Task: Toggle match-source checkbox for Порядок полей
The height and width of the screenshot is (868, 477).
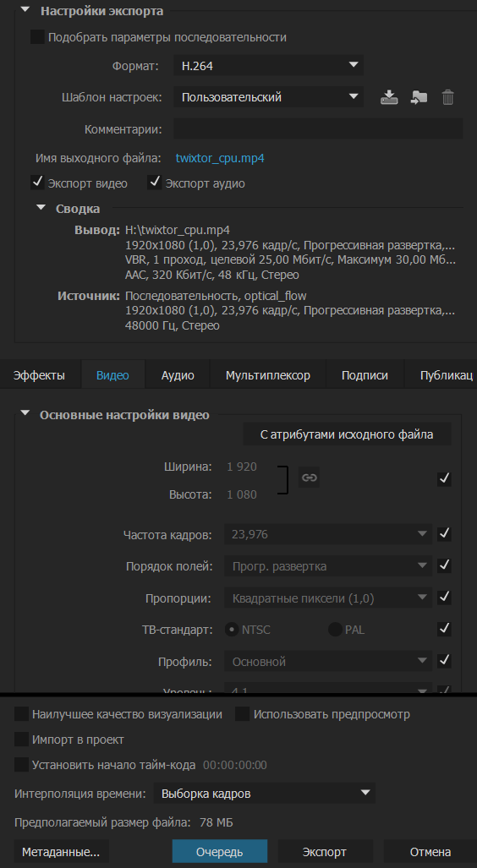Action: pyautogui.click(x=444, y=565)
